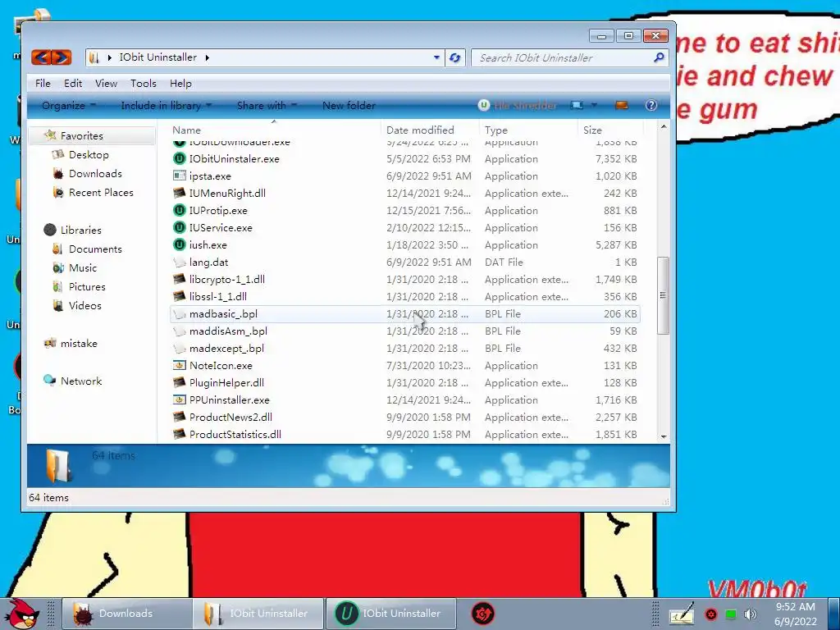Toggle the preview pane icon
The height and width of the screenshot is (630, 840).
tap(622, 106)
